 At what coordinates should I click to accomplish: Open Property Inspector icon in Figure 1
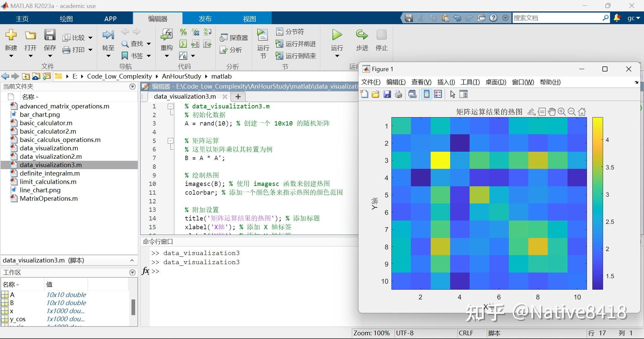click(x=464, y=94)
